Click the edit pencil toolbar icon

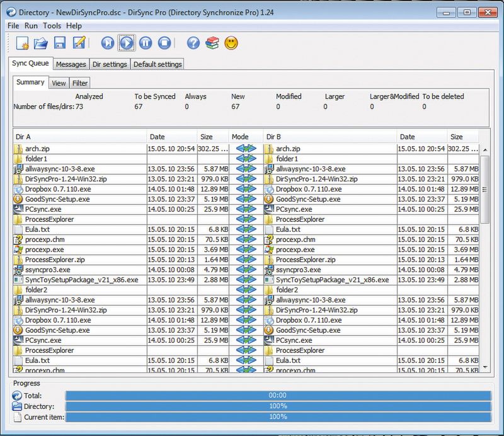point(79,43)
